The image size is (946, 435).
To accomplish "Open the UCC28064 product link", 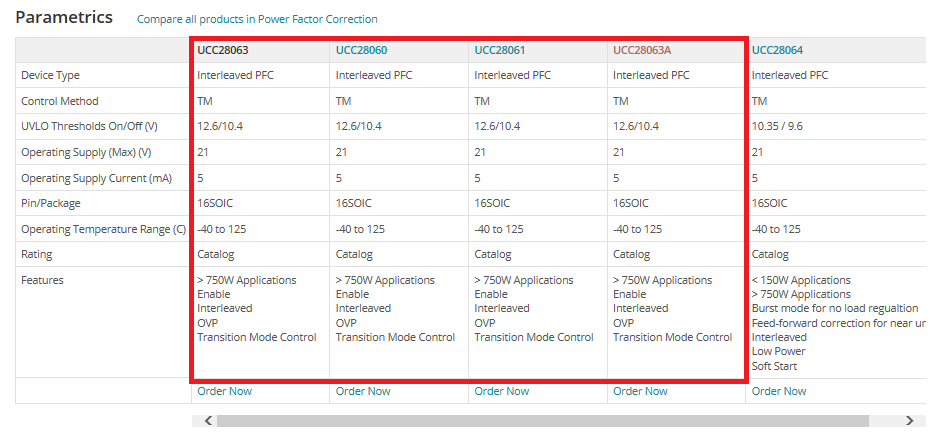I will coord(777,50).
